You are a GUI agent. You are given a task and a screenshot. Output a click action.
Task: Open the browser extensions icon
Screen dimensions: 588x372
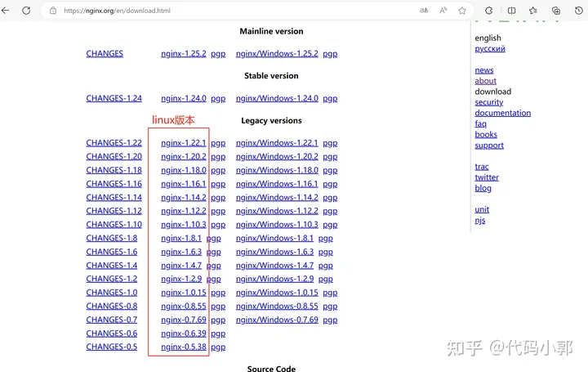tap(488, 11)
